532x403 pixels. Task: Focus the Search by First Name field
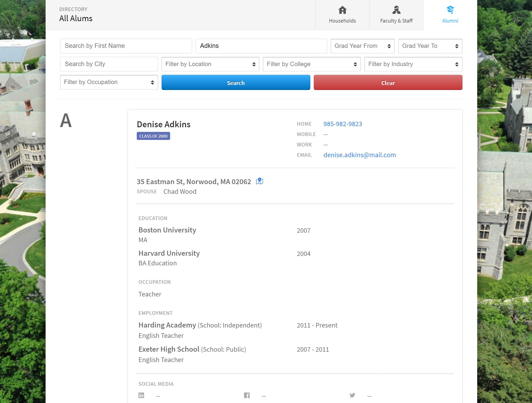126,46
